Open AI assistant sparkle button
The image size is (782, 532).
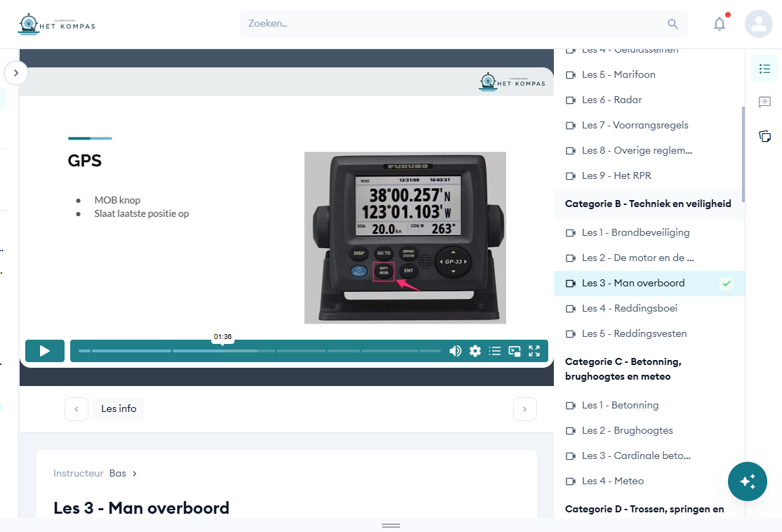tap(748, 481)
